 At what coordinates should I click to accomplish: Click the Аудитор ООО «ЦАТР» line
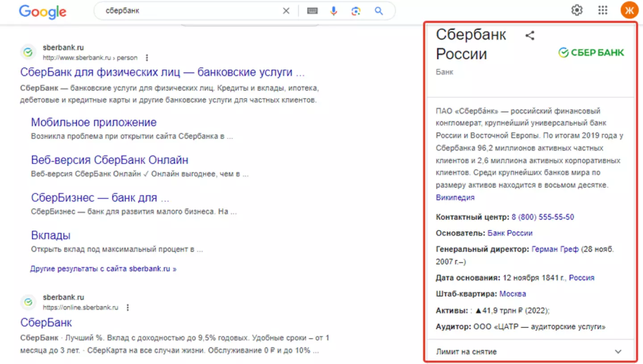(521, 327)
